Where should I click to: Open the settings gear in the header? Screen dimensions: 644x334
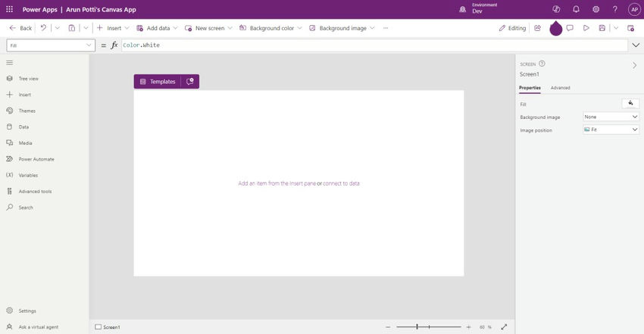596,9
